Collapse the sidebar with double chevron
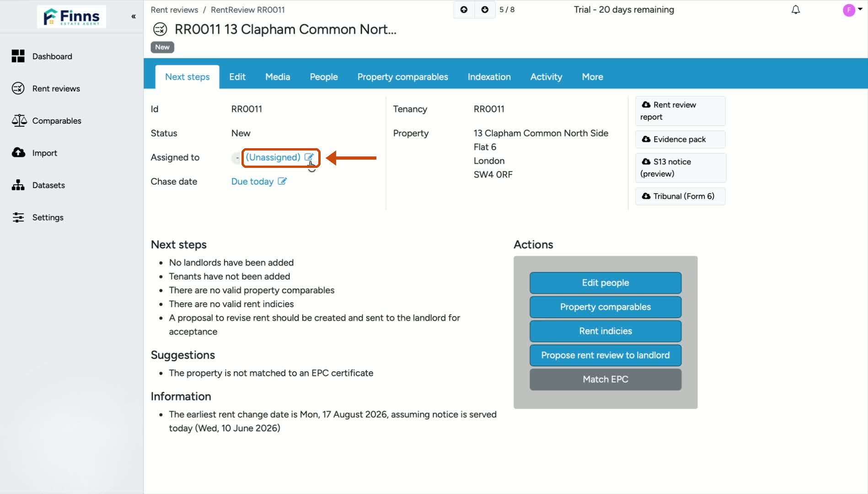Viewport: 868px width, 494px height. pos(134,16)
